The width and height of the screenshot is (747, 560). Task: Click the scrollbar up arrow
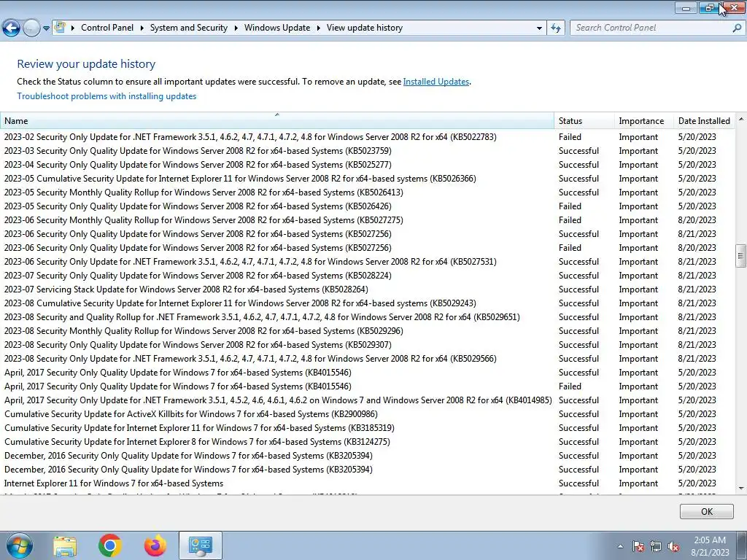click(741, 118)
